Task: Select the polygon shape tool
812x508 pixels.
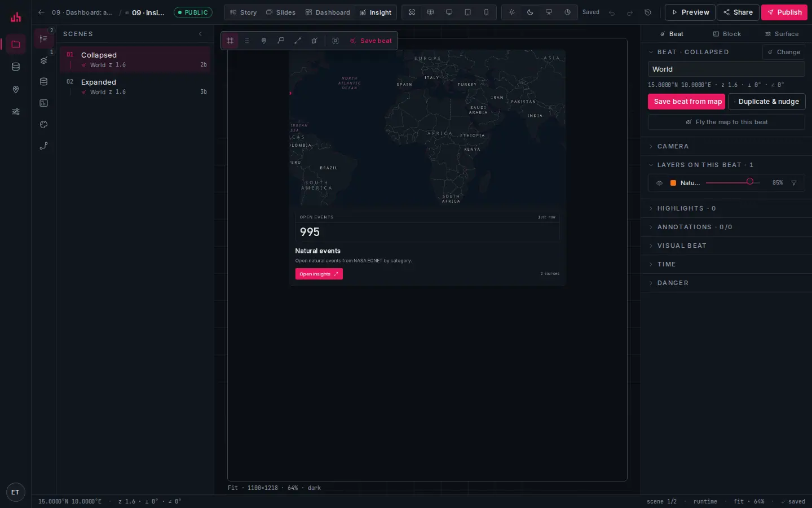Action: 315,41
